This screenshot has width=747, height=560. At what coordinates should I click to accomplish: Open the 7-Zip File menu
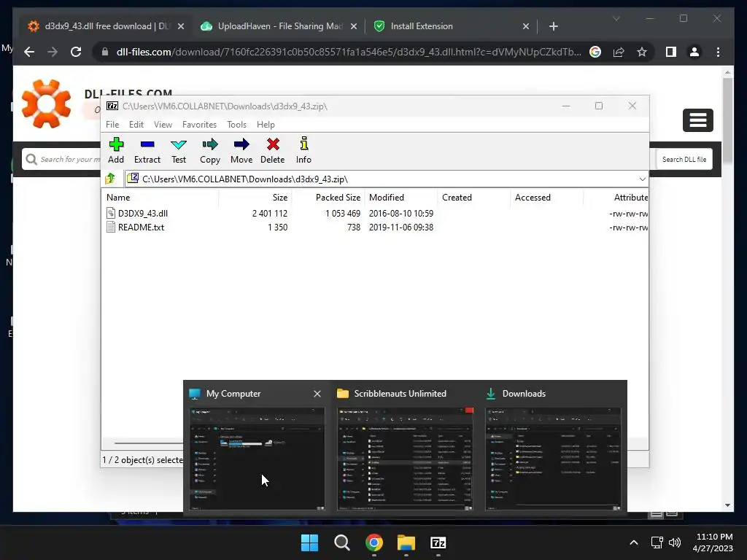[112, 124]
